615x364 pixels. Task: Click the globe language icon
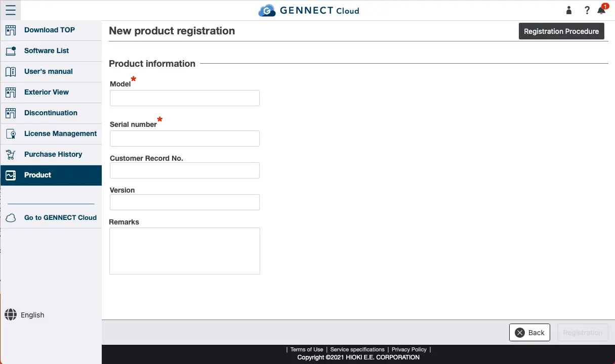click(11, 314)
